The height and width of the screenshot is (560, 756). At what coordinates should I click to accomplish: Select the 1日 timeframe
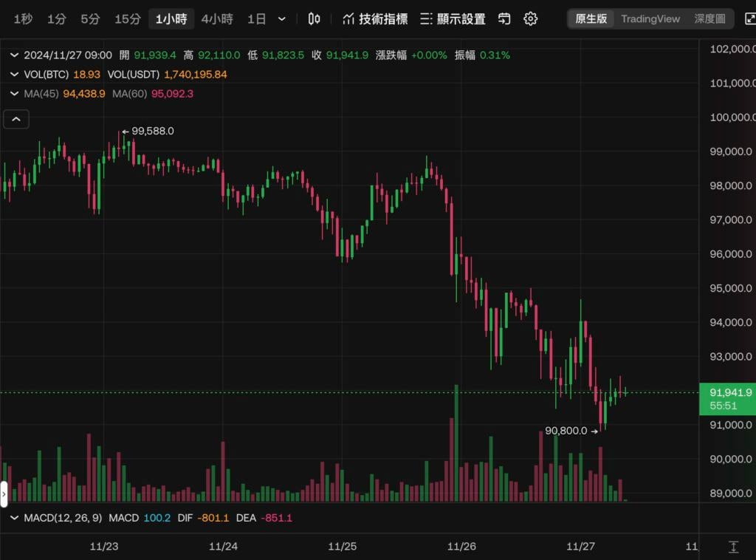coord(256,18)
